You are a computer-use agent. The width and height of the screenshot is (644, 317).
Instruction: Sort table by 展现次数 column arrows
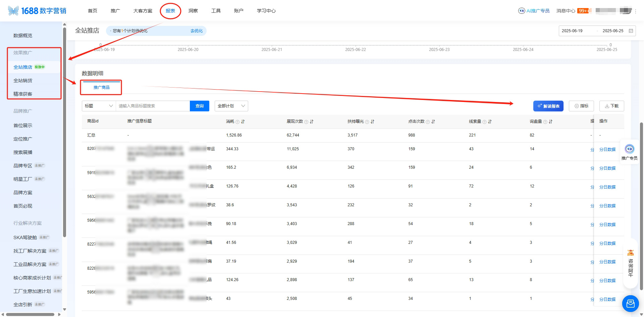click(x=312, y=121)
